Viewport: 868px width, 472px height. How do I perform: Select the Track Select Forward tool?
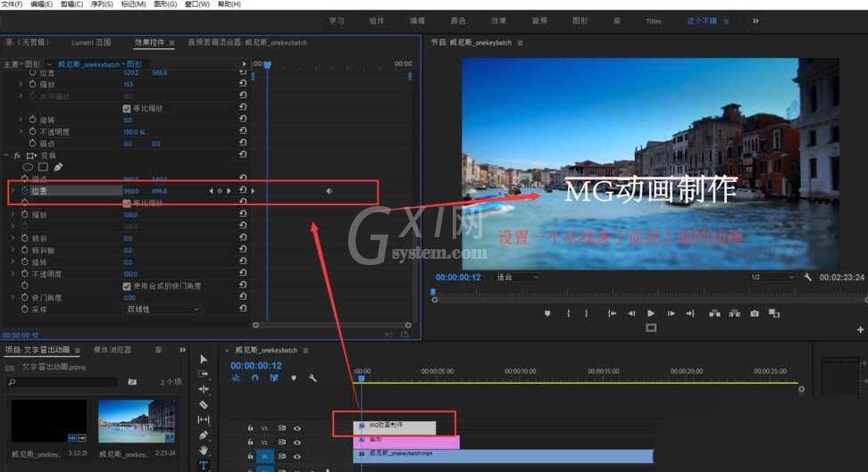204,374
